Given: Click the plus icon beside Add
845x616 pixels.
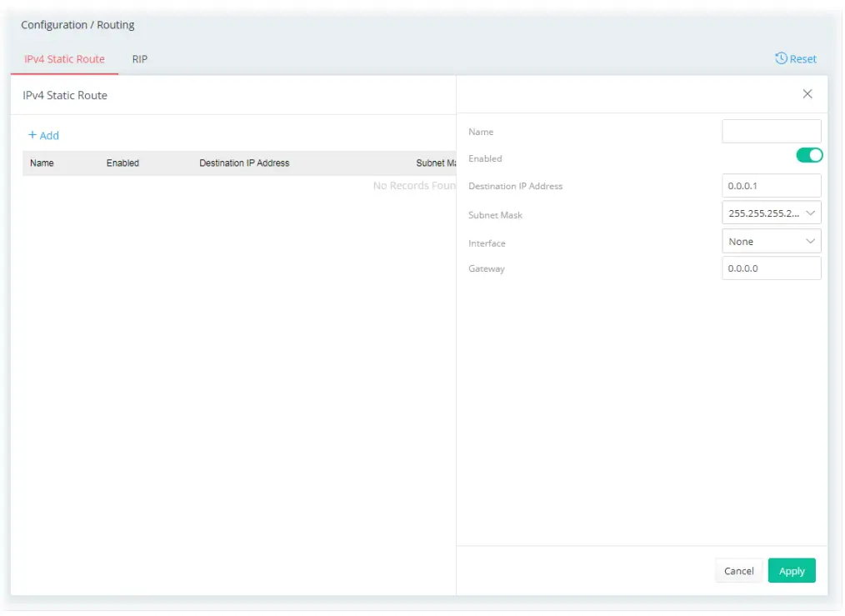Looking at the screenshot, I should [32, 135].
